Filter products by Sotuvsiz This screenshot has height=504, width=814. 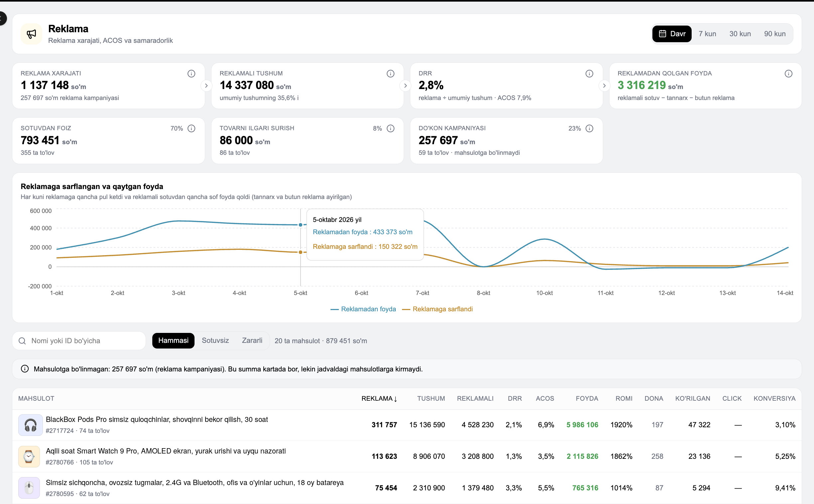pos(215,340)
